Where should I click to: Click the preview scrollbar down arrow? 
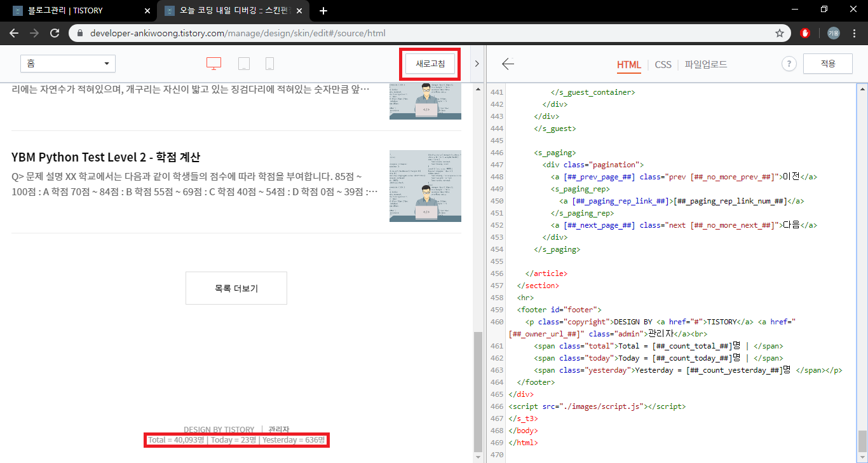pyautogui.click(x=478, y=457)
